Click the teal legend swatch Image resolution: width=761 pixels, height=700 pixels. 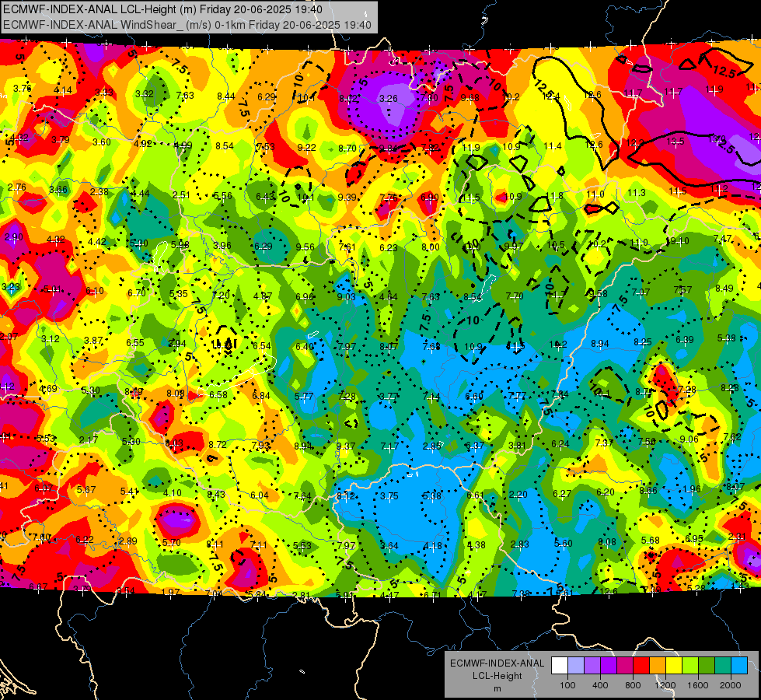pyautogui.click(x=723, y=666)
